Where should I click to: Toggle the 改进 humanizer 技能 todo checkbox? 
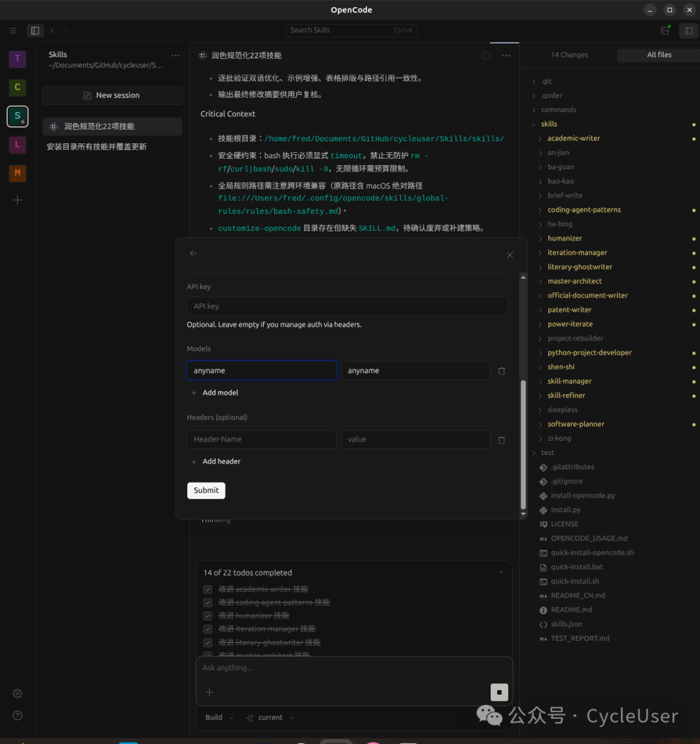(x=207, y=616)
